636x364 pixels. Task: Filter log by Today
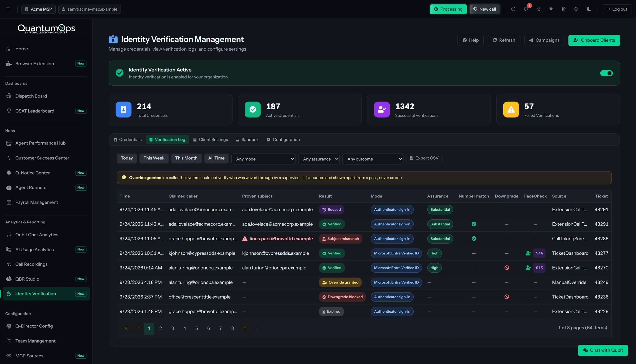click(x=127, y=158)
